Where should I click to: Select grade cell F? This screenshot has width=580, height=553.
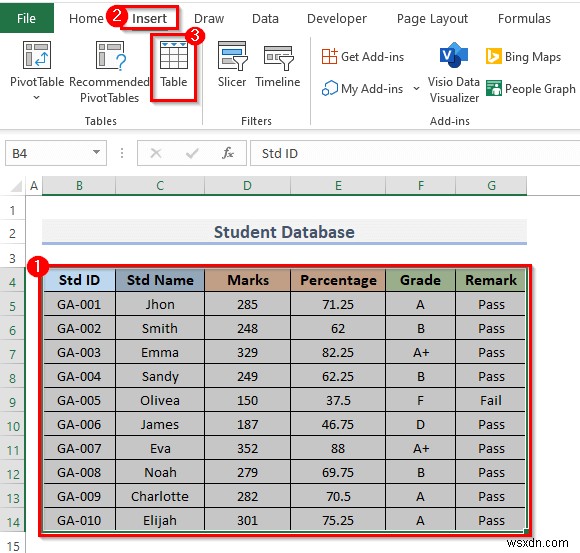click(421, 400)
